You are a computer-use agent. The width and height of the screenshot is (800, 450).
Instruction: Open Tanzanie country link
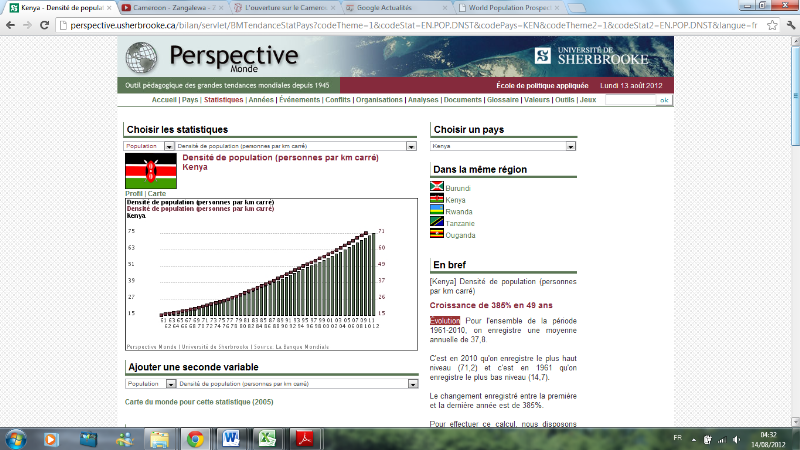(x=460, y=223)
